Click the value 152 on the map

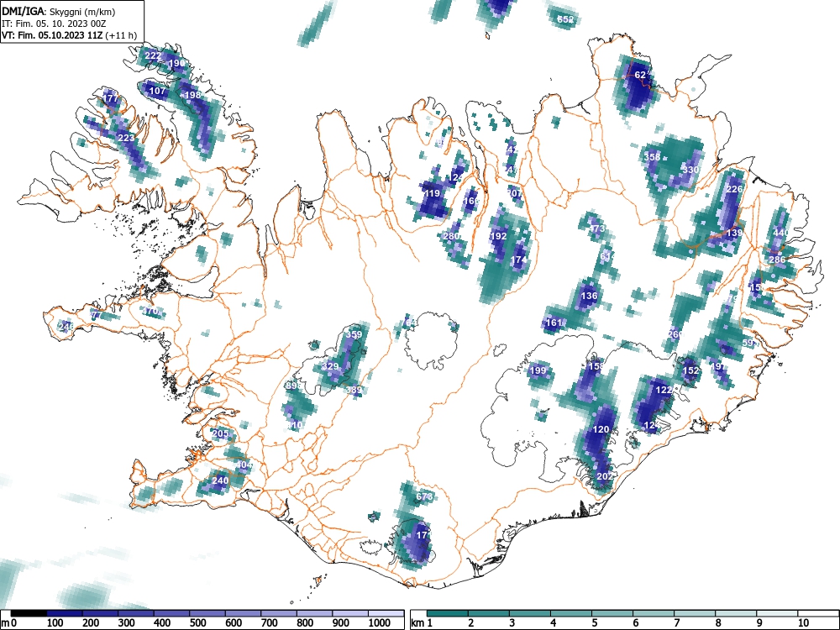(691, 370)
